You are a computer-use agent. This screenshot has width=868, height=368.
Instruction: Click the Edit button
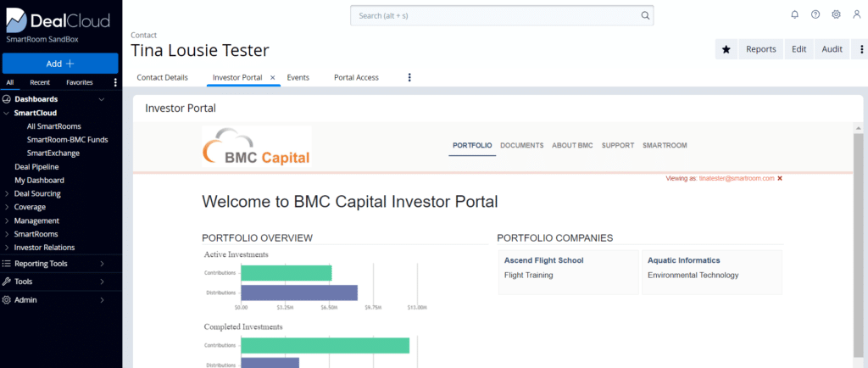[x=798, y=49]
